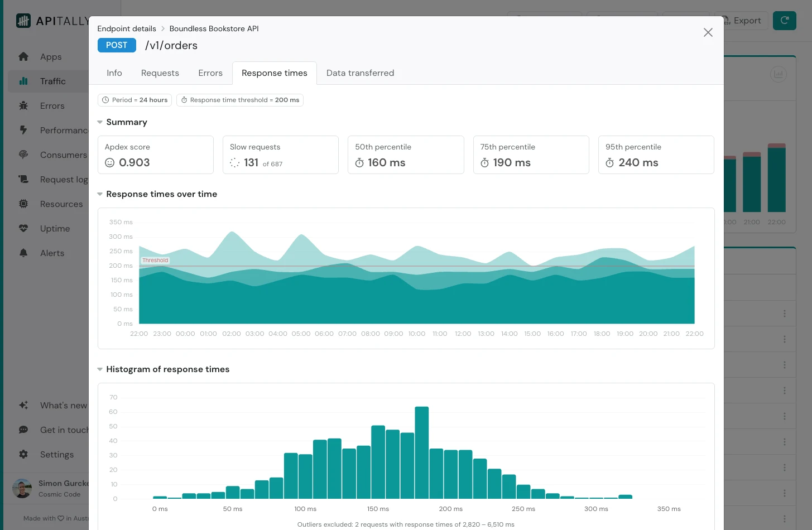Collapse the Histogram of response times section
This screenshot has width=812, height=530.
click(x=100, y=369)
